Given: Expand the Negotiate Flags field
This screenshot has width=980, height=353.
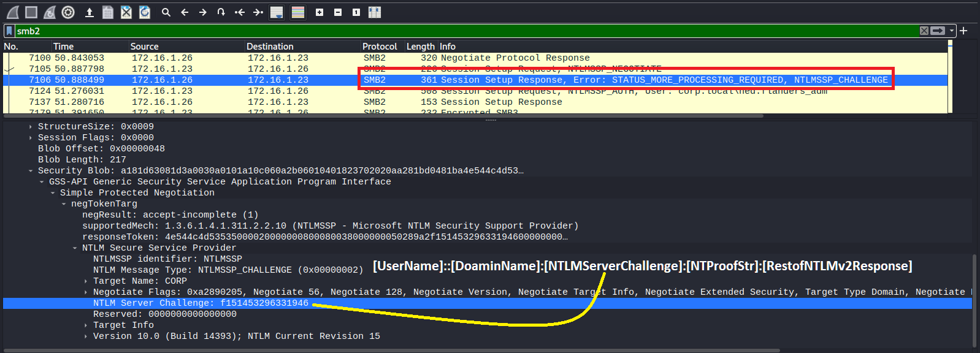Looking at the screenshot, I should 86,292.
